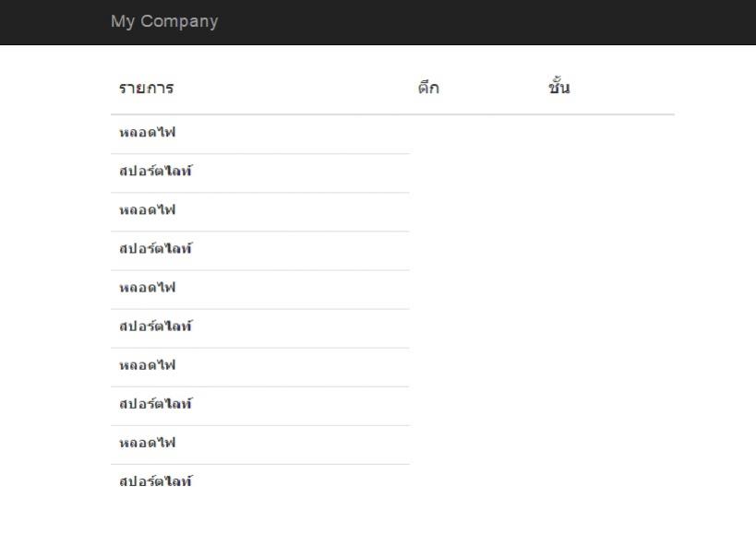This screenshot has width=756, height=534.
Task: Click the ชั้น column header
Action: 558,87
